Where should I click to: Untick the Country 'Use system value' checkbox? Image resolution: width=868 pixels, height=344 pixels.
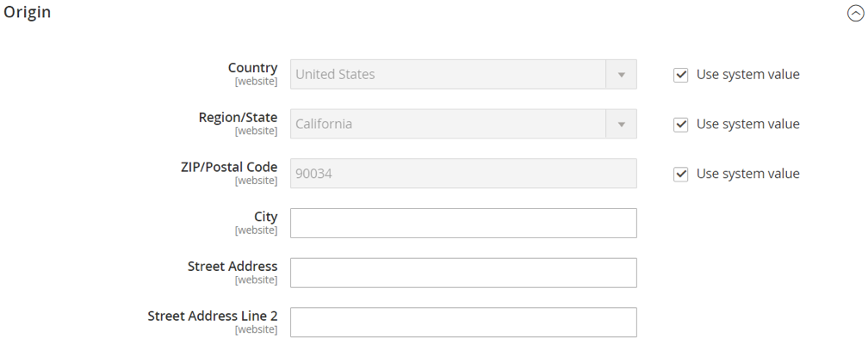[x=681, y=75]
